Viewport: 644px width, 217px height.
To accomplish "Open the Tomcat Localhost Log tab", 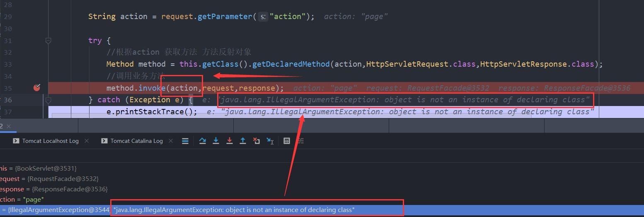I will coord(46,141).
